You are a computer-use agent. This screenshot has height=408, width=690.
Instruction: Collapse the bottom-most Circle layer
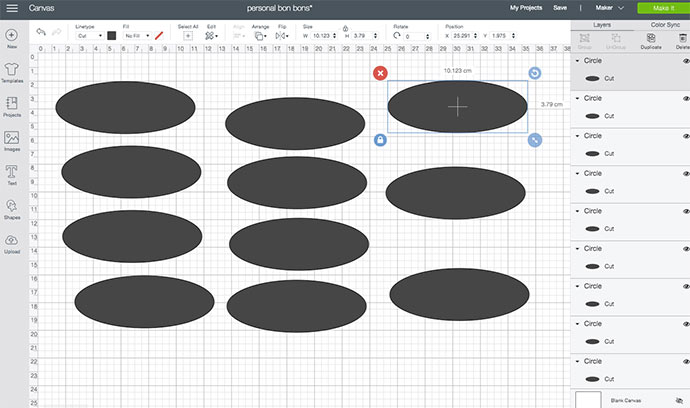(x=577, y=361)
